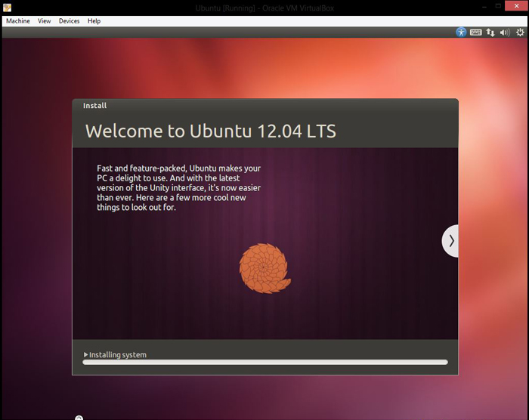Close the VirtualBox window

516,6
